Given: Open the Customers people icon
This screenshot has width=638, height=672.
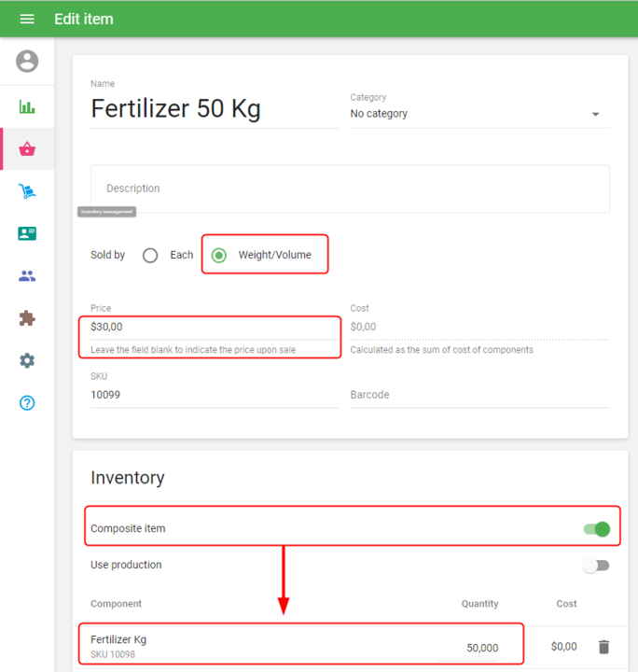Looking at the screenshot, I should (27, 276).
